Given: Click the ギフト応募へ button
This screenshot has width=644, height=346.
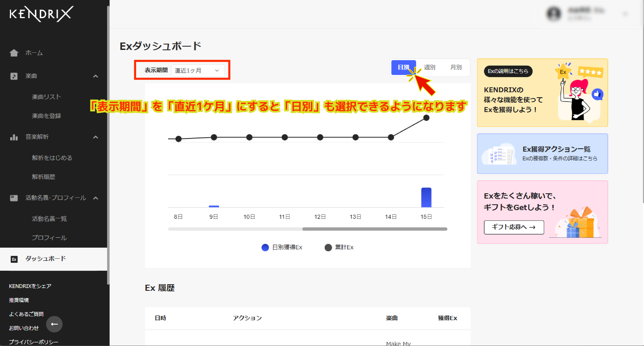Looking at the screenshot, I should (514, 227).
